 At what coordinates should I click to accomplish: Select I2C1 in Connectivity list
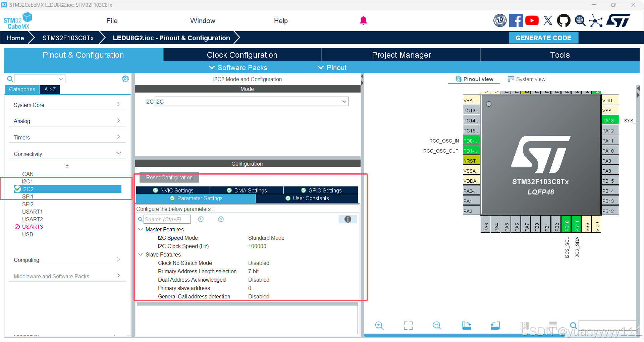pos(28,182)
